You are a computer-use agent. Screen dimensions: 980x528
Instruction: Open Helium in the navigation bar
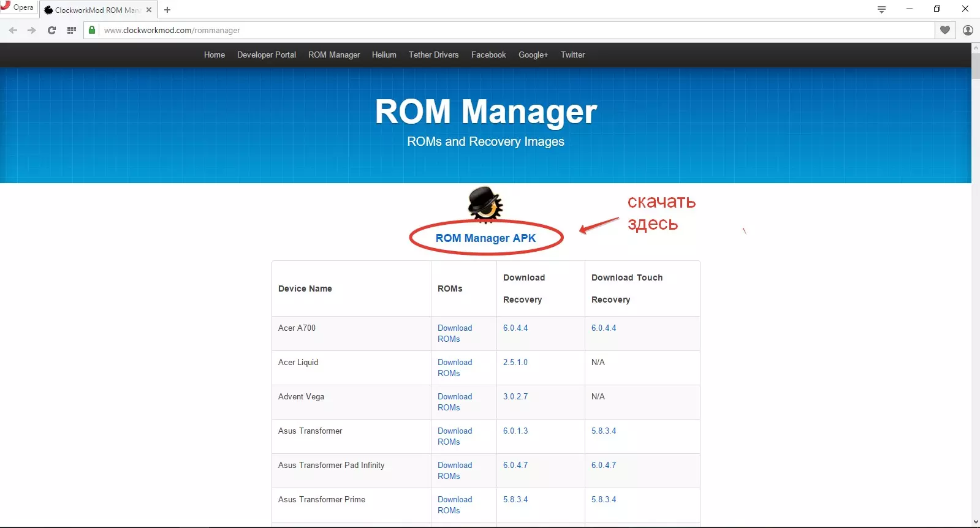tap(384, 55)
